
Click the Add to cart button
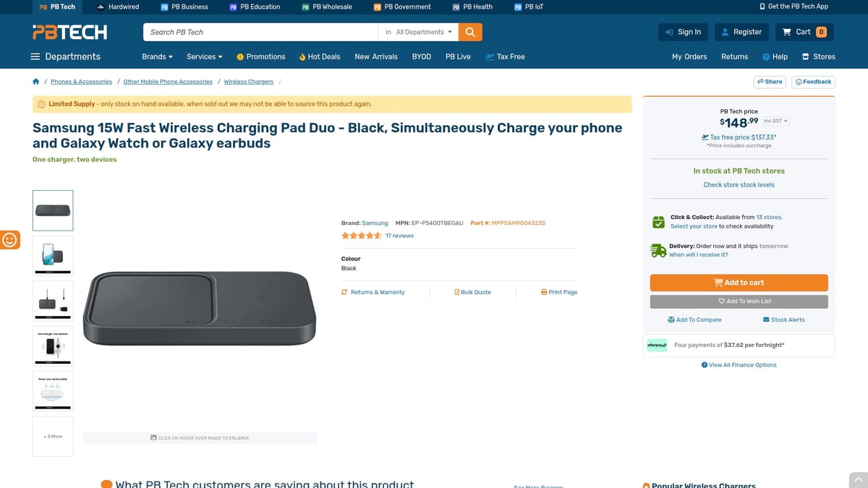pos(739,283)
